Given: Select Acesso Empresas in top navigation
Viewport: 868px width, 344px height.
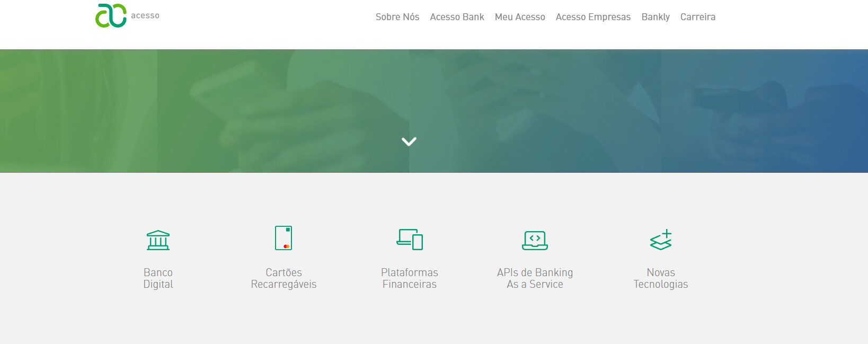Looking at the screenshot, I should click(x=593, y=17).
